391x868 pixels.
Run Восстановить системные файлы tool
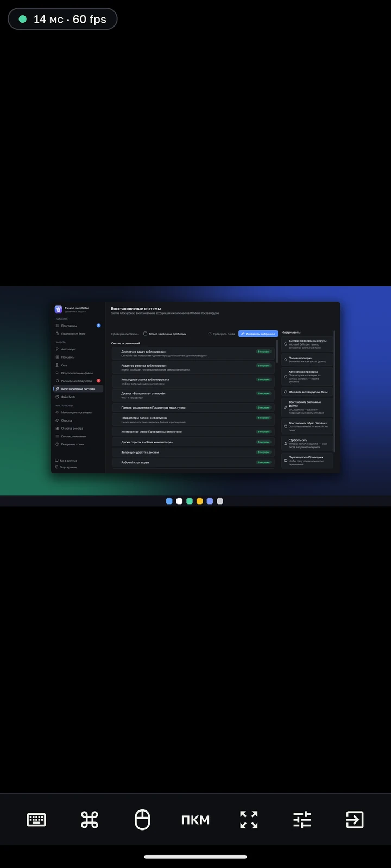(x=307, y=407)
